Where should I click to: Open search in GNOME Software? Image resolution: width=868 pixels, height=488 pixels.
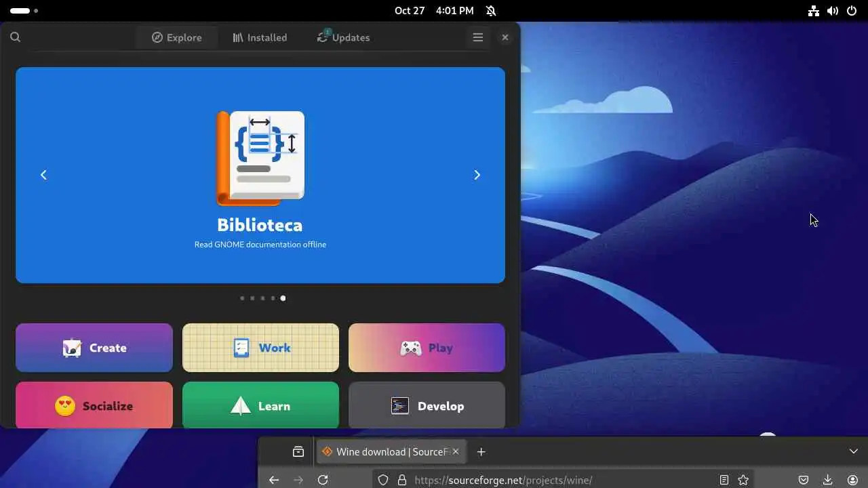[x=15, y=37]
